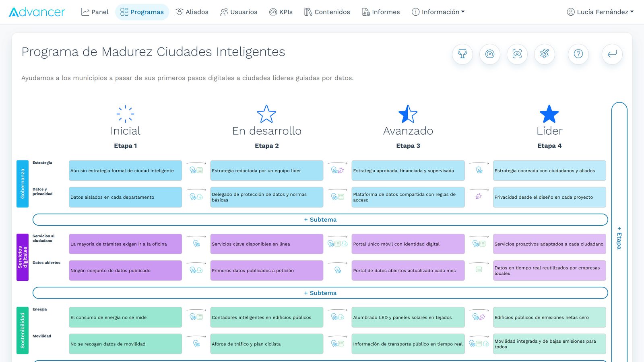Click the 'Datos abiertos' subtheme label
The width and height of the screenshot is (644, 362).
click(x=46, y=263)
